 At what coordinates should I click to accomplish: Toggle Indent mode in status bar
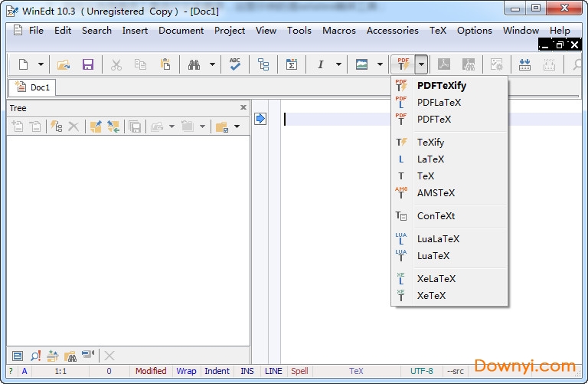tap(217, 371)
